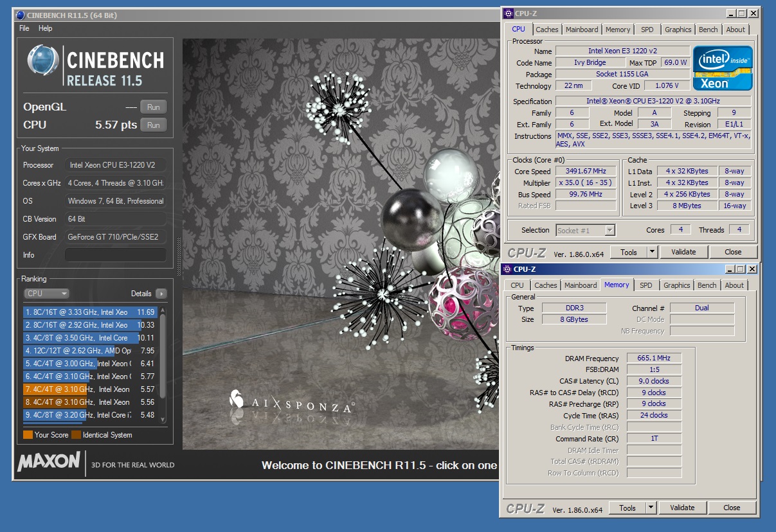The width and height of the screenshot is (776, 532).
Task: Minimize the lower CPU-Z window
Action: tap(730, 269)
